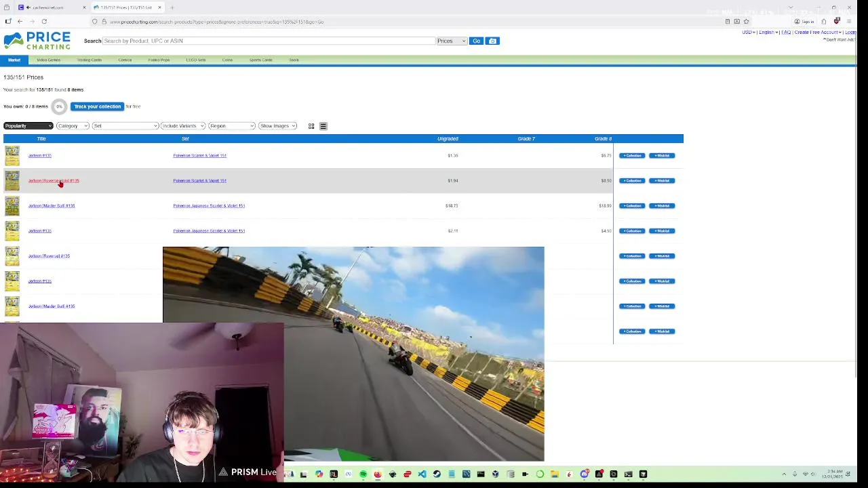Open the Jolteon [Reverse Holo] #135 link

[54, 181]
